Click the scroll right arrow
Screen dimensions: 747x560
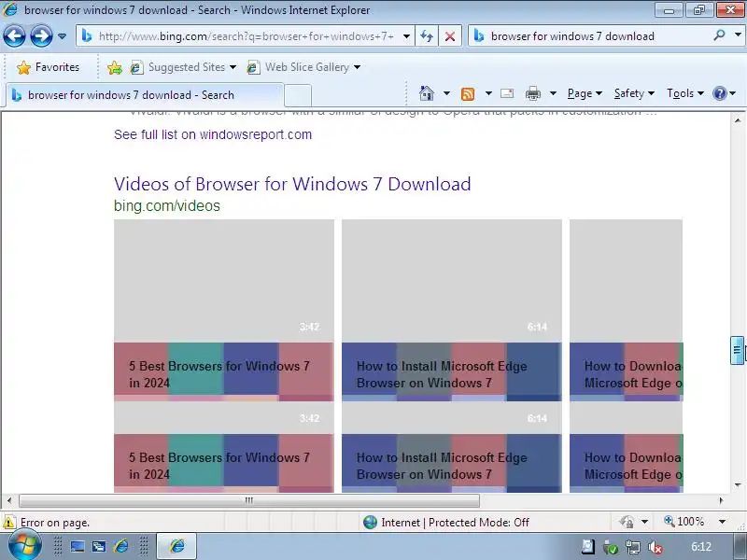[x=721, y=500]
